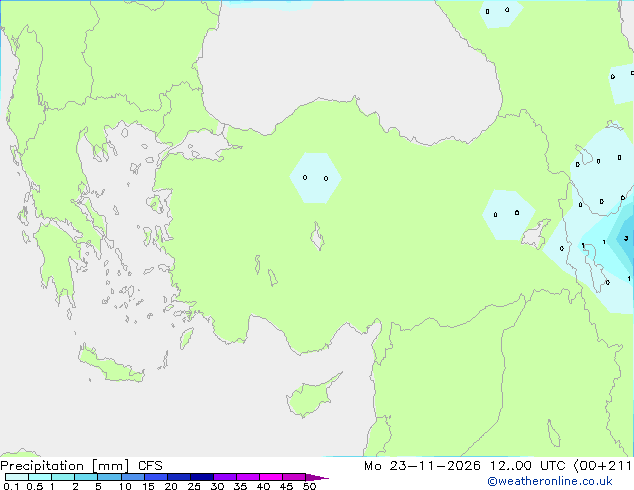
Task: Click the '12.00 UTC' time text
Action: click(x=527, y=466)
